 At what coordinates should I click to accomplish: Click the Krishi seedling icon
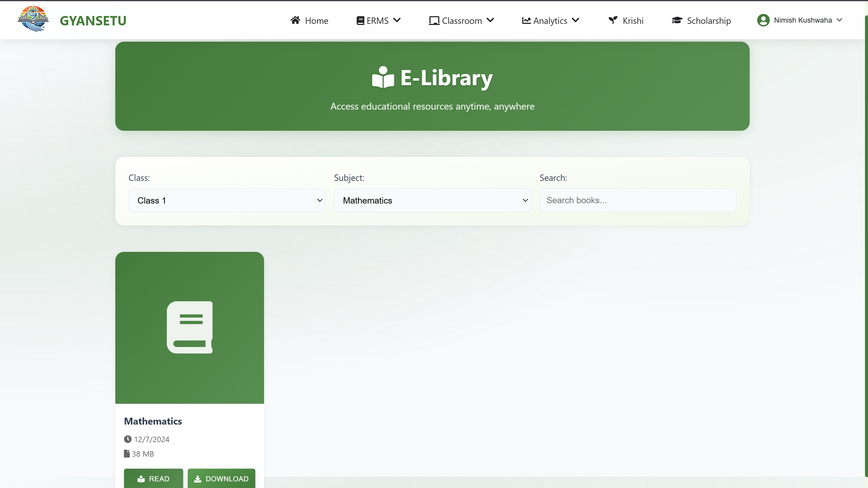point(613,20)
